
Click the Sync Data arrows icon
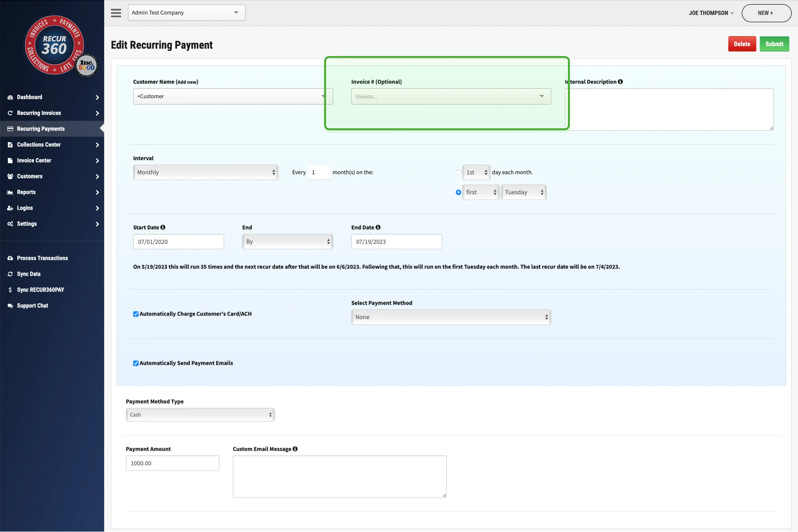pyautogui.click(x=10, y=274)
